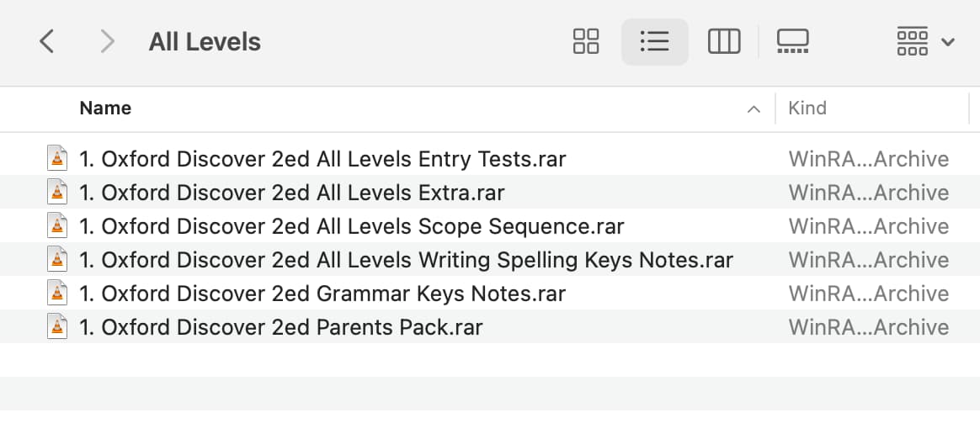The width and height of the screenshot is (980, 434).
Task: Go back with the left chevron
Action: [47, 42]
